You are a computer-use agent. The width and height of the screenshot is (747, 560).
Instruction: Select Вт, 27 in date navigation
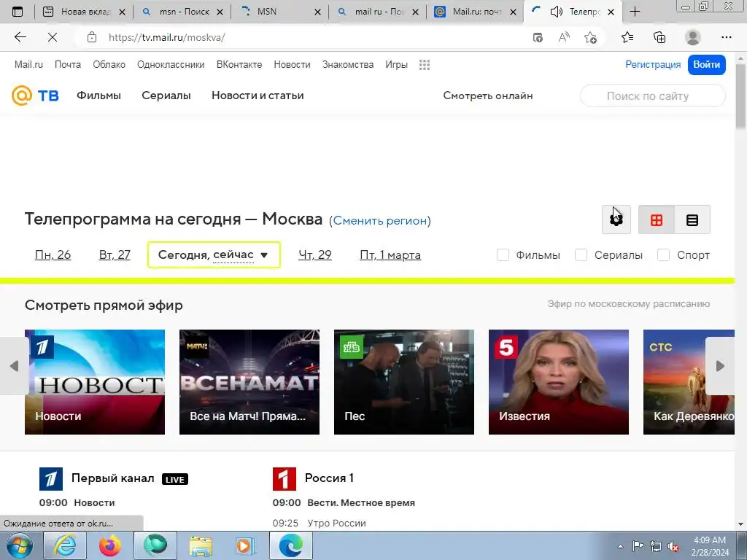pos(115,254)
